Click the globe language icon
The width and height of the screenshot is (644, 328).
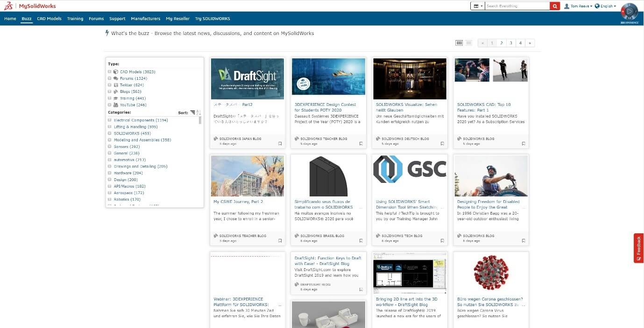coord(597,6)
